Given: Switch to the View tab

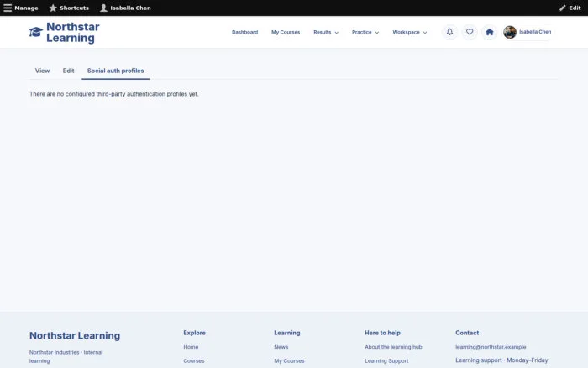Looking at the screenshot, I should point(42,71).
